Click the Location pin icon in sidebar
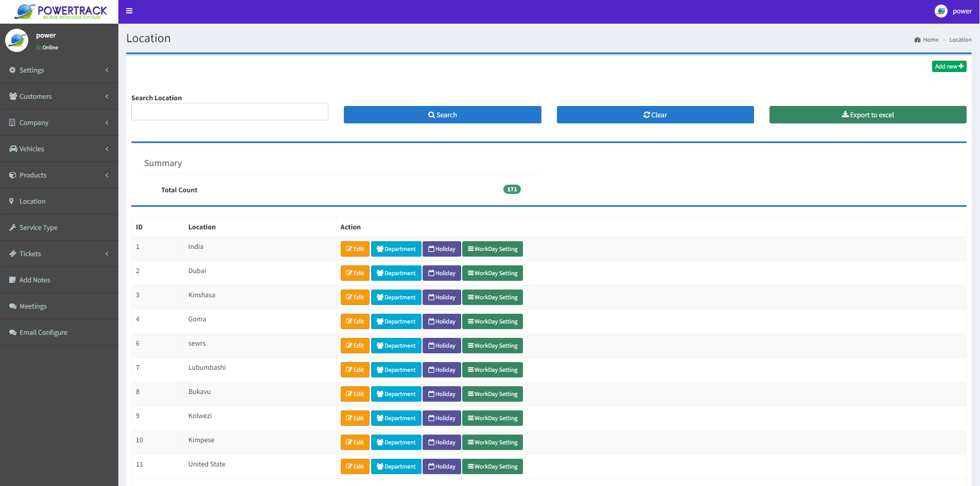The height and width of the screenshot is (486, 980). point(12,201)
